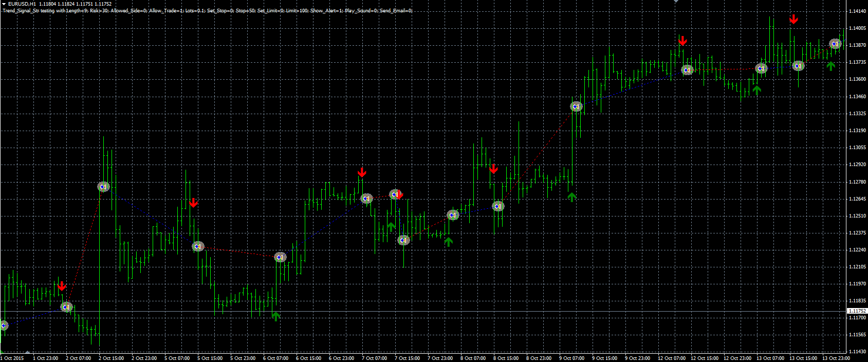
Task: Click the trade marker near 6 Oct 07:00
Action: (280, 257)
